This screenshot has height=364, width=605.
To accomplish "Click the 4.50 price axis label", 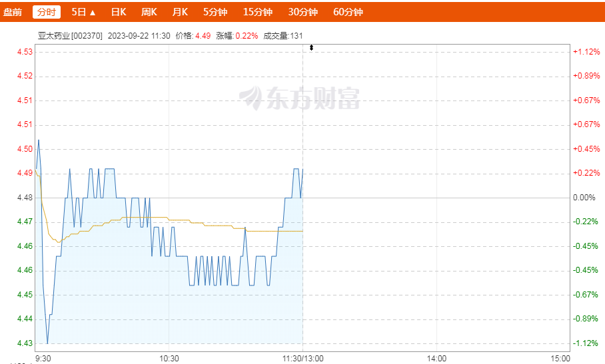I will pos(25,149).
